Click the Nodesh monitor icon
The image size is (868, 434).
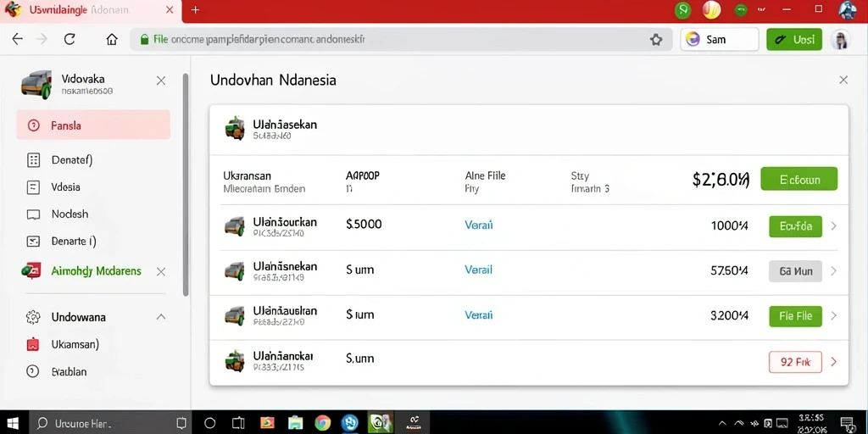click(x=33, y=214)
